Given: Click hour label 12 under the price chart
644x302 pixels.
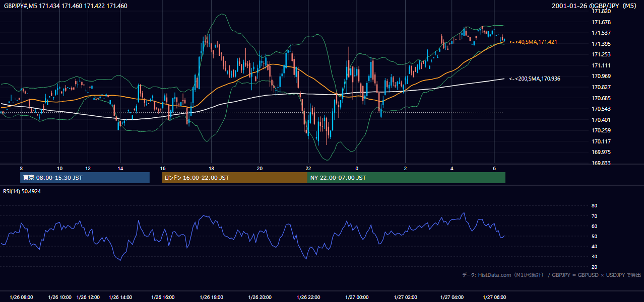Looking at the screenshot, I should click(88, 168).
